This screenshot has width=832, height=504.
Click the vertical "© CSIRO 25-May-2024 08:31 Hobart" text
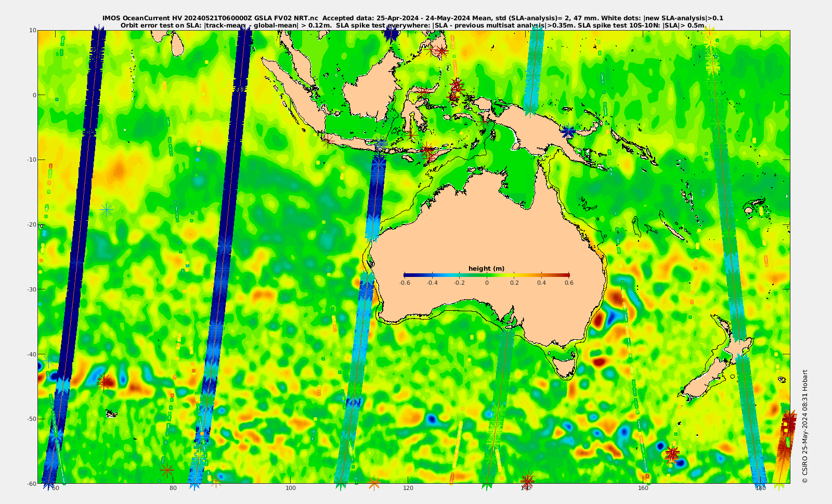805,427
